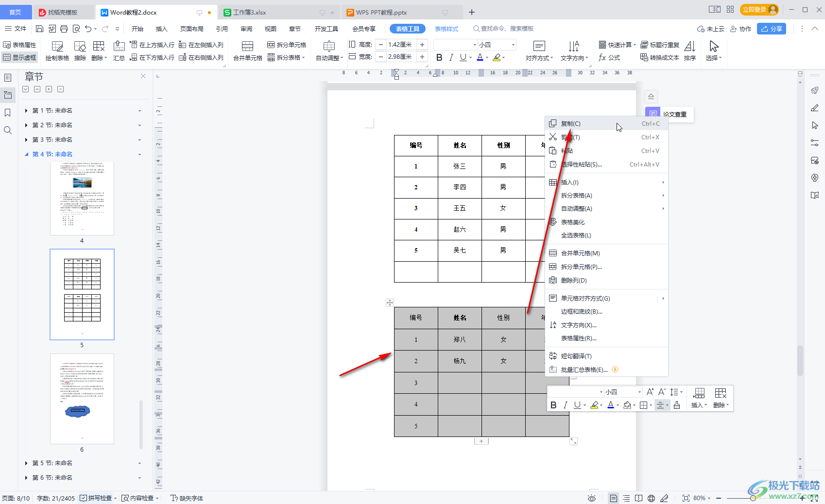825x504 pixels.
Task: Click the 协作 collaborate button
Action: point(741,29)
